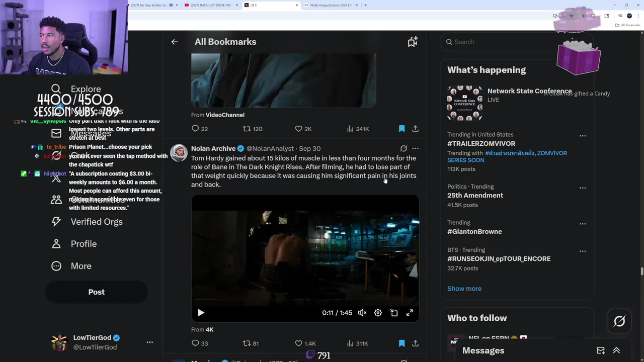Click the Grok icon on Nolan Archive post
The width and height of the screenshot is (644, 362).
404,148
